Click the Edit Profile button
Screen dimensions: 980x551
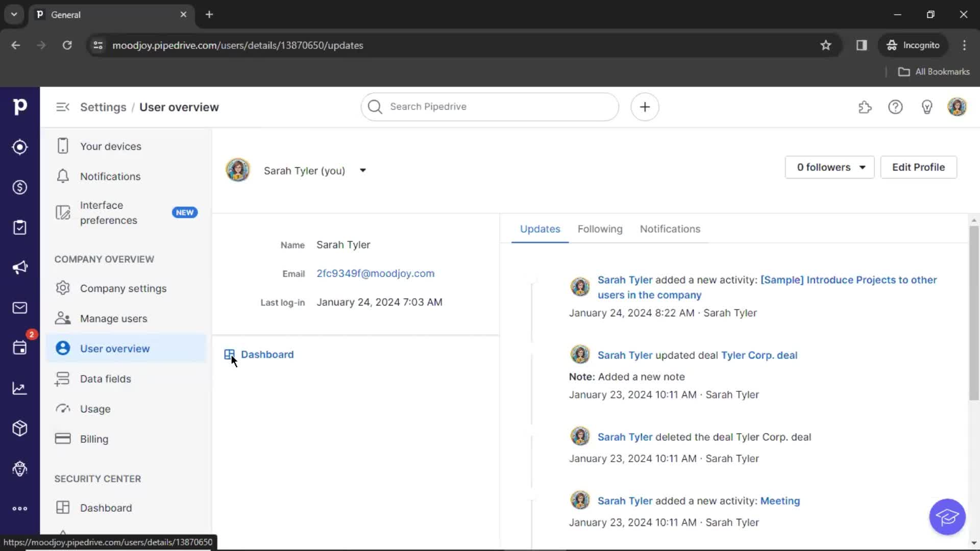pyautogui.click(x=918, y=167)
